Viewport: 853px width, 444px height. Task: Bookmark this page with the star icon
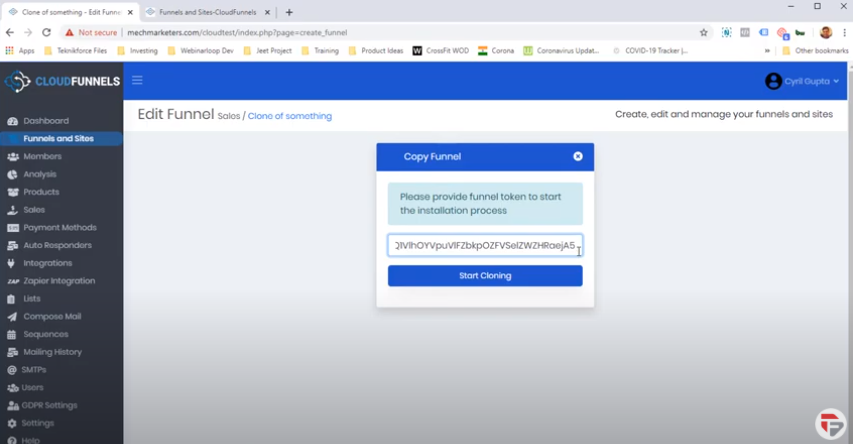pyautogui.click(x=703, y=32)
